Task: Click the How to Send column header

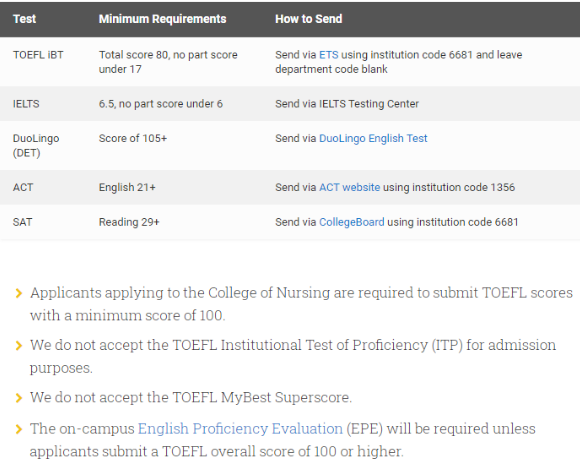Action: pos(308,19)
